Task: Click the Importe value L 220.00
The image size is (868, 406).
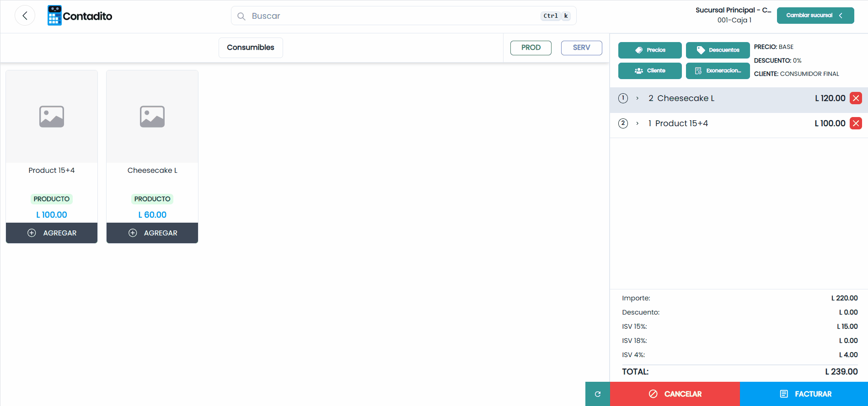Action: point(844,298)
